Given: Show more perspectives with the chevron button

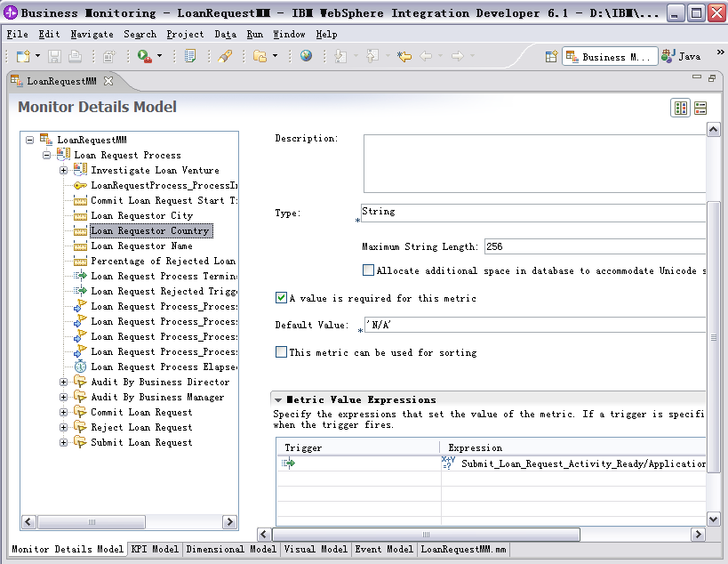Looking at the screenshot, I should [x=720, y=52].
